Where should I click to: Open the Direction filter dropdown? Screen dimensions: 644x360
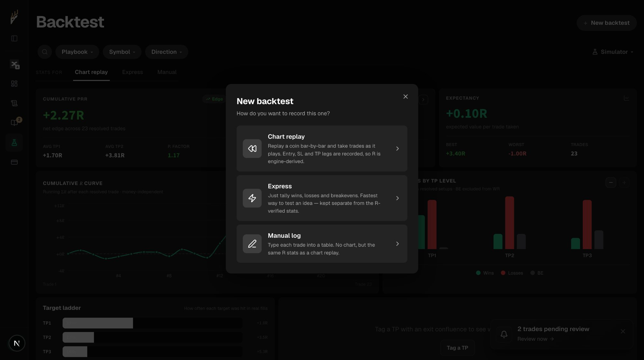point(166,52)
